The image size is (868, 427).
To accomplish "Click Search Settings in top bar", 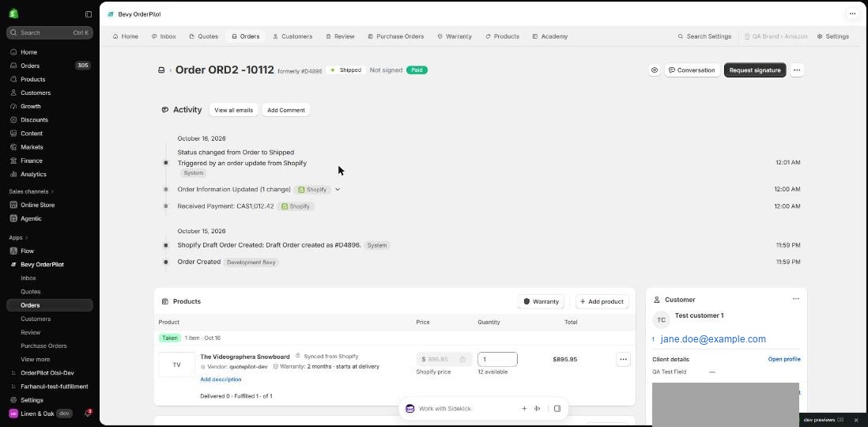I will [x=704, y=36].
